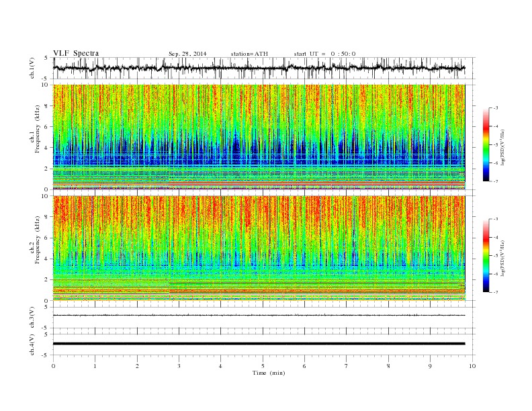Click the "VLF Spectra" title text
Screen dimensions: 532x411
coord(76,53)
